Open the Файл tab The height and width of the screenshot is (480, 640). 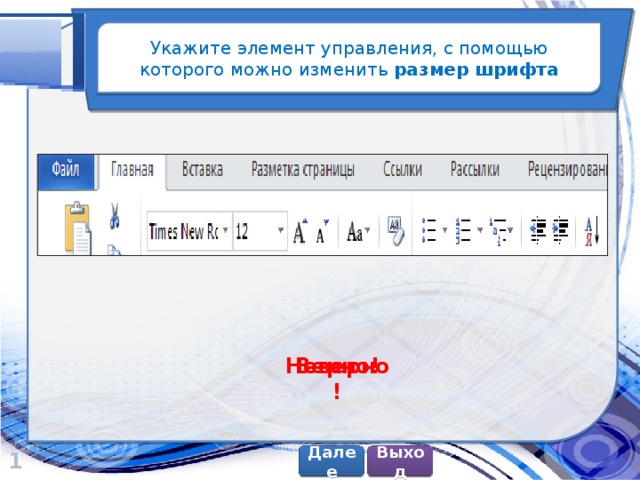tap(66, 171)
